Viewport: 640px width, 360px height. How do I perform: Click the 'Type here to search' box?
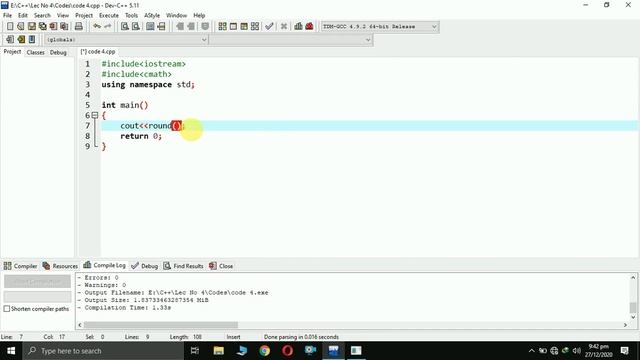point(103,351)
